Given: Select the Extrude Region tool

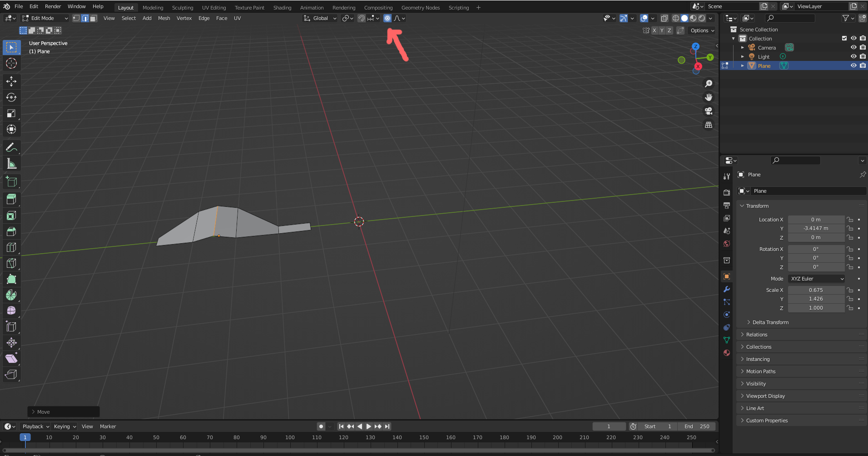Looking at the screenshot, I should pyautogui.click(x=11, y=200).
